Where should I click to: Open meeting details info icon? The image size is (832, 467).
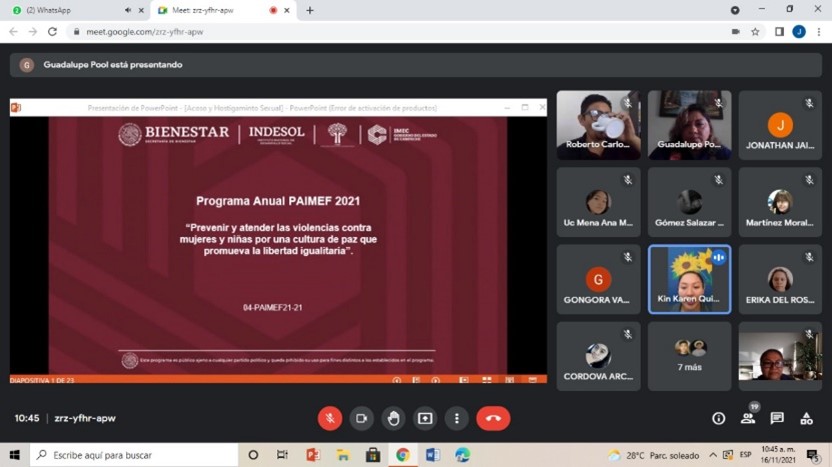coord(718,418)
